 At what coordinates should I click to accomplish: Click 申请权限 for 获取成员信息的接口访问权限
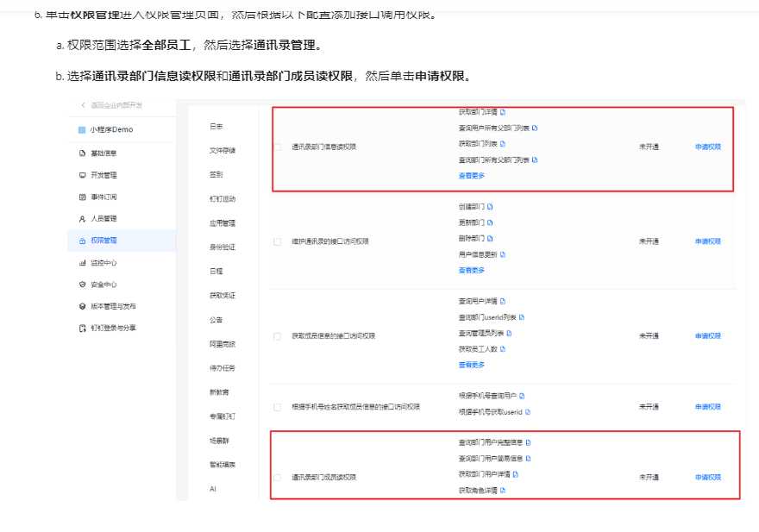pos(708,336)
